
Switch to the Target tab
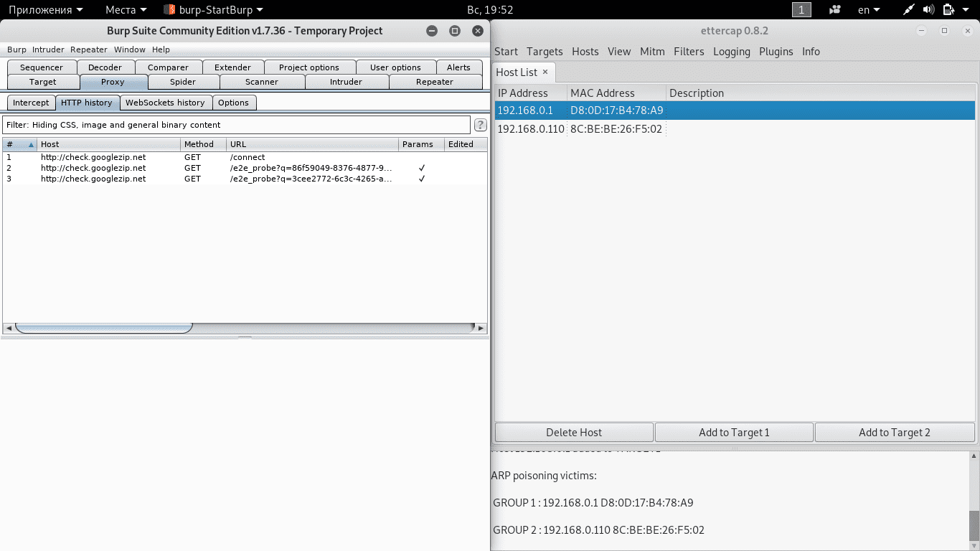tap(43, 82)
